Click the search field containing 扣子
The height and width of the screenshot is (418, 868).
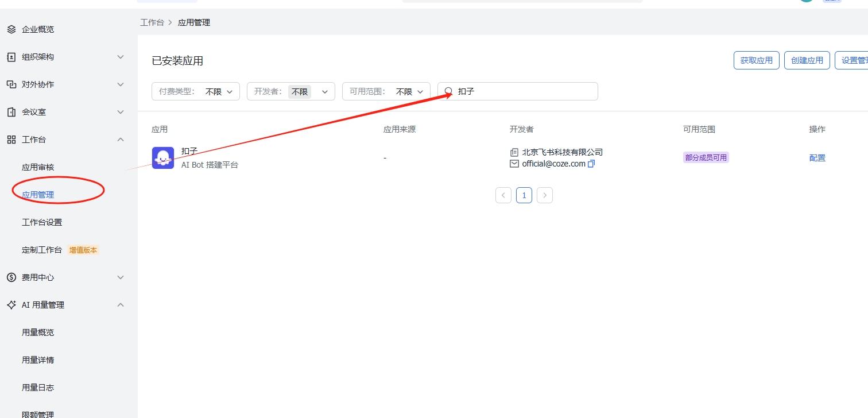[x=518, y=91]
